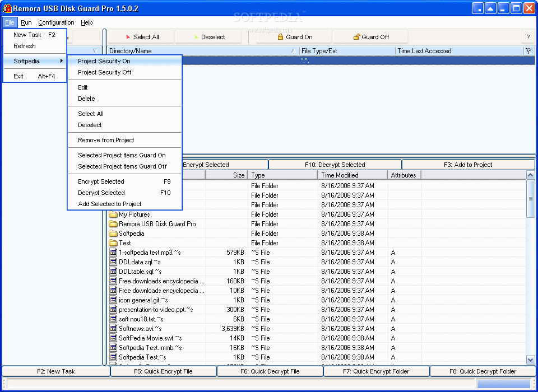Click the file icon of Softpedia Test..mmb.~s

(113, 348)
